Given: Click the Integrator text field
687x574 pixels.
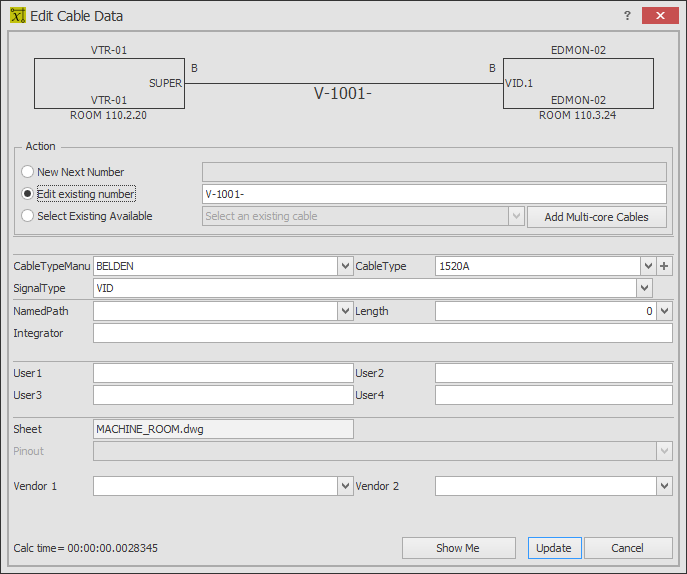Looking at the screenshot, I should (x=382, y=333).
